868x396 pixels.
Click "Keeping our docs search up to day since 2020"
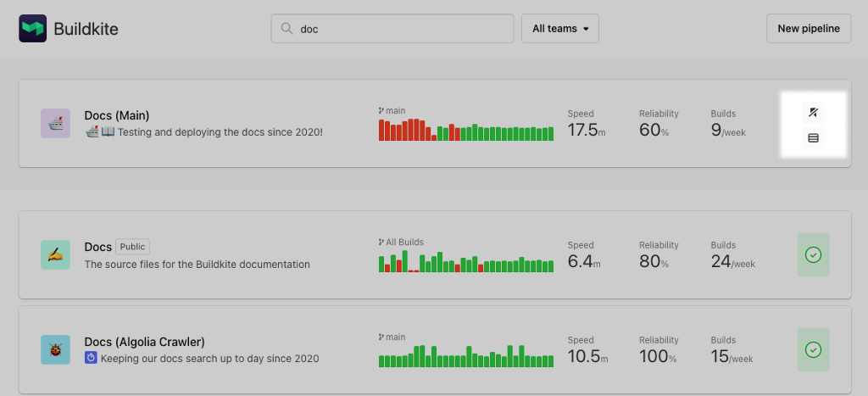210,359
